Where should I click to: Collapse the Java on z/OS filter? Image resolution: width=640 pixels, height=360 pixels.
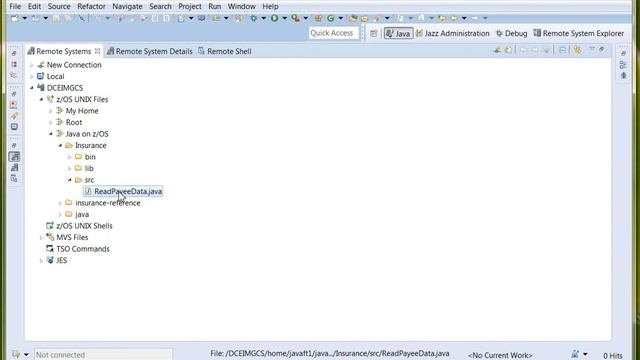(x=51, y=134)
